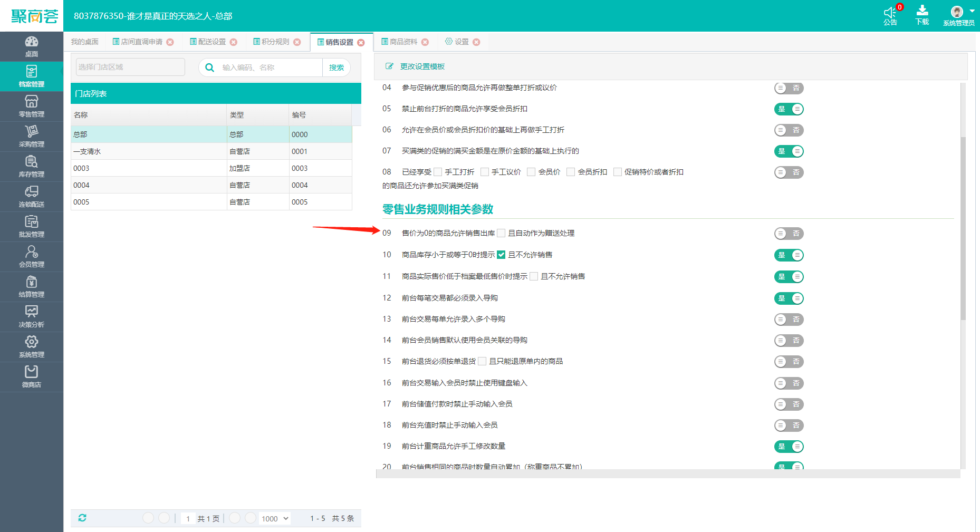
Task: Toggle switch for rule 07 买满类促销
Action: click(789, 151)
